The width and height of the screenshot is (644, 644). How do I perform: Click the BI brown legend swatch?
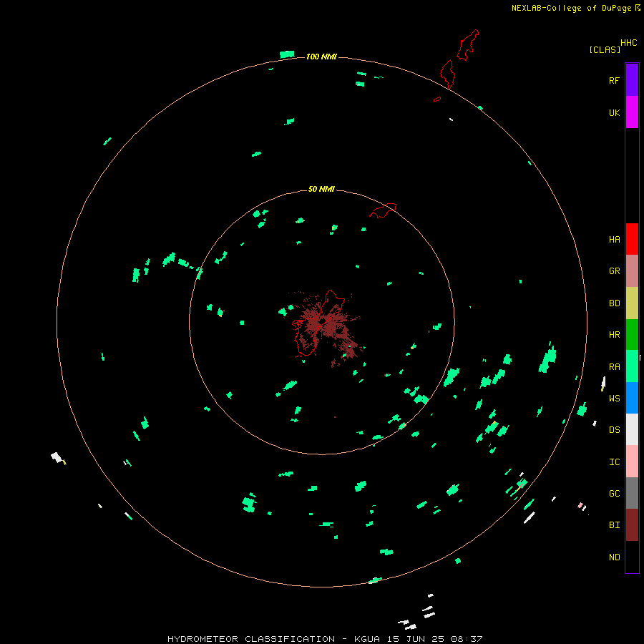(632, 525)
